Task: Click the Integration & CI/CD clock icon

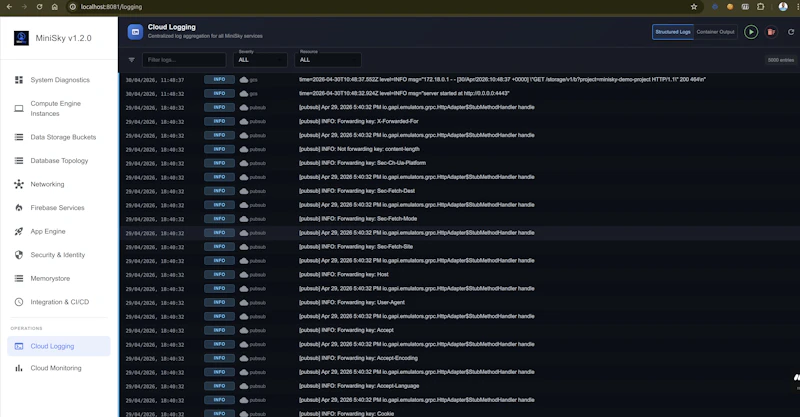Action: tap(19, 302)
